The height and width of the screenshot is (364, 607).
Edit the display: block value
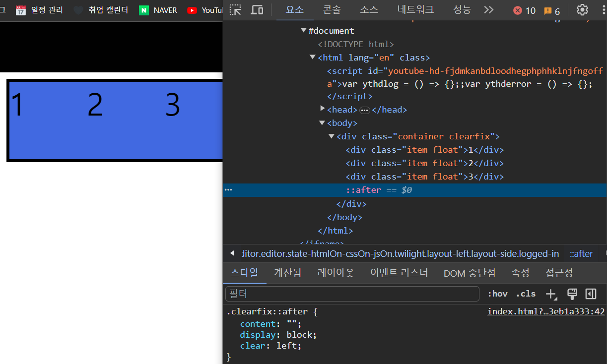pos(299,335)
